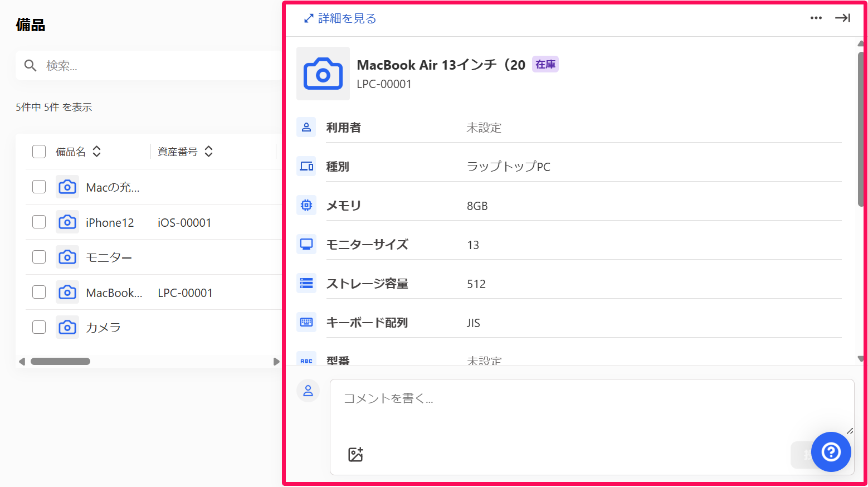Click the title MacBook Air 13インチ
This screenshot has width=868, height=487.
coord(441,65)
